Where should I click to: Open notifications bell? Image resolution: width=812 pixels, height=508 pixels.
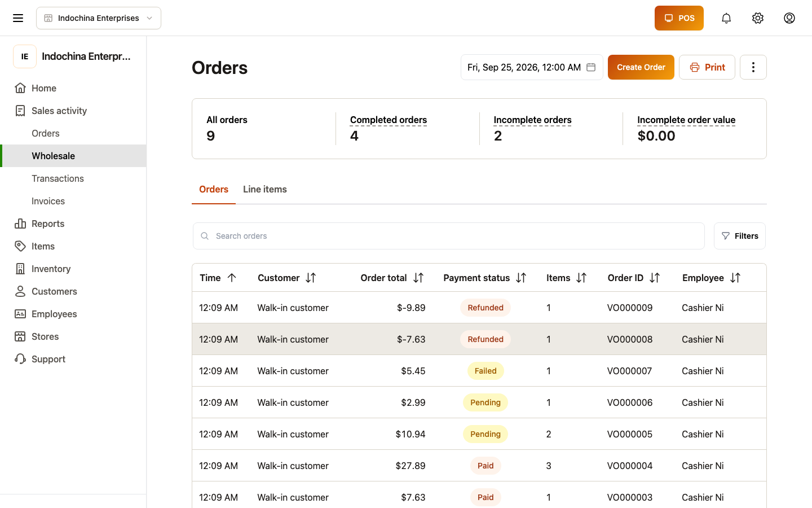pos(726,18)
